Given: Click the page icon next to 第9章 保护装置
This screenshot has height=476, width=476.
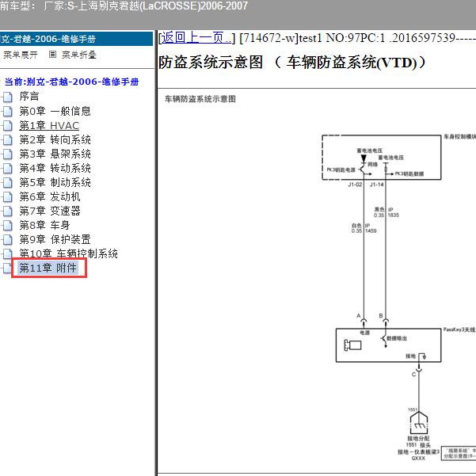Looking at the screenshot, I should pyautogui.click(x=7, y=240).
